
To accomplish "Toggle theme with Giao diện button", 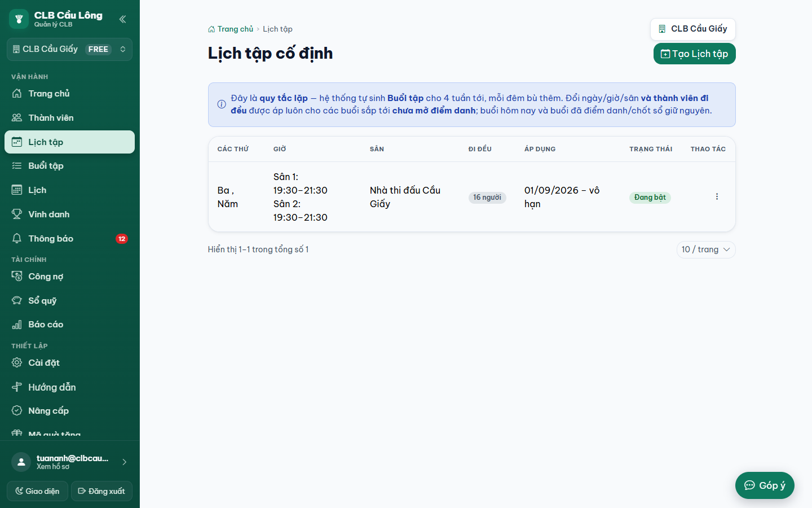I will (x=37, y=491).
